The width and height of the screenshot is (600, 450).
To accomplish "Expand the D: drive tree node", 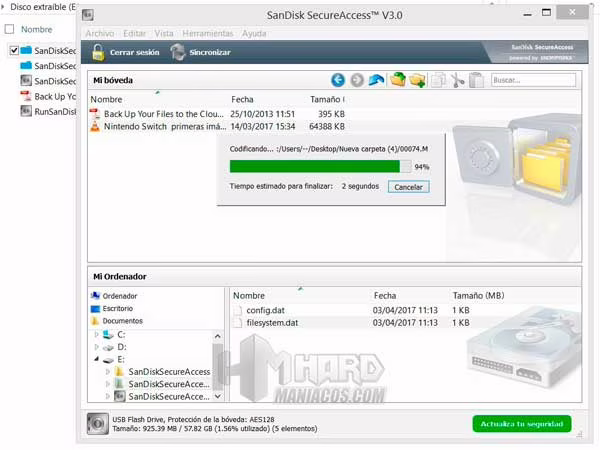I will pos(96,347).
